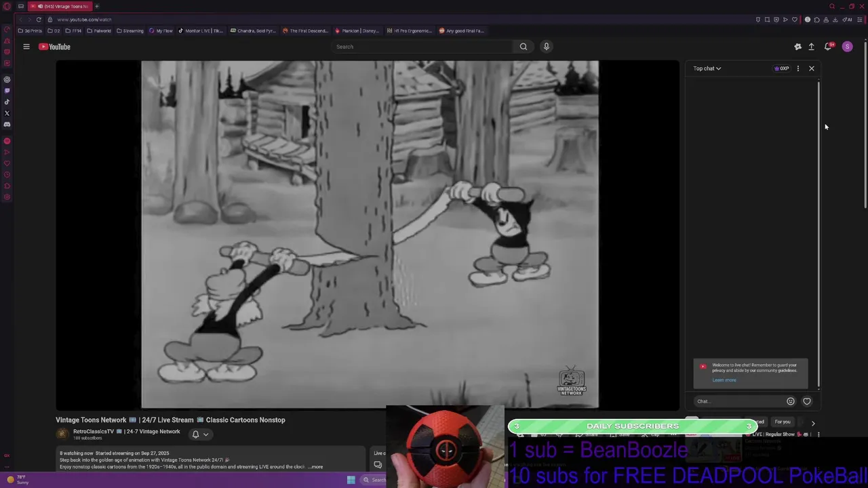Click the 0XP crown badge in chat header
Screen dimensions: 868x488
(782, 68)
